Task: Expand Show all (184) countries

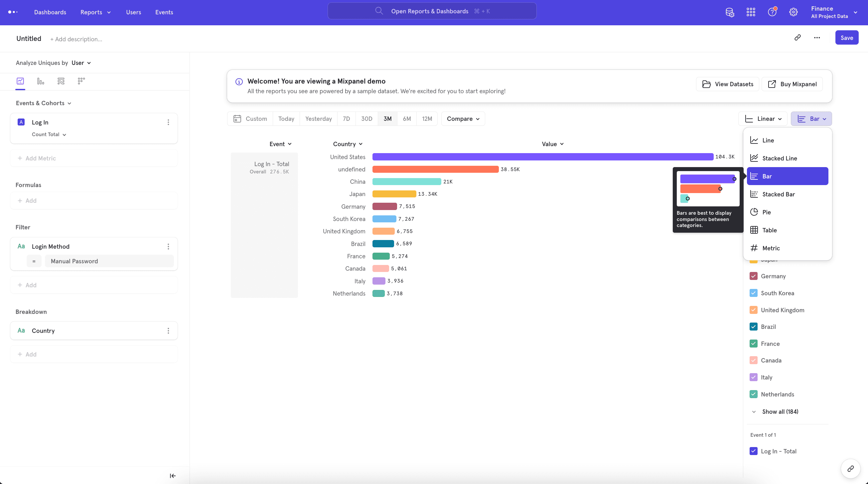Action: pos(780,411)
